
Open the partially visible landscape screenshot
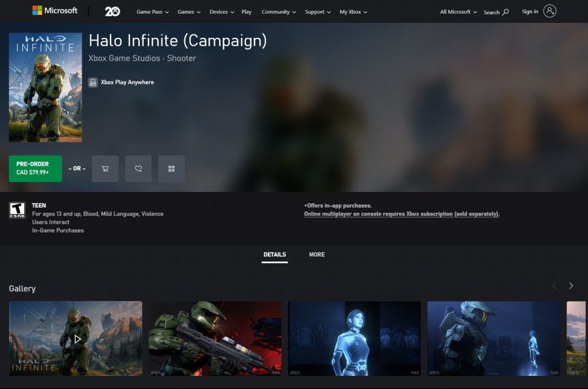(x=576, y=338)
